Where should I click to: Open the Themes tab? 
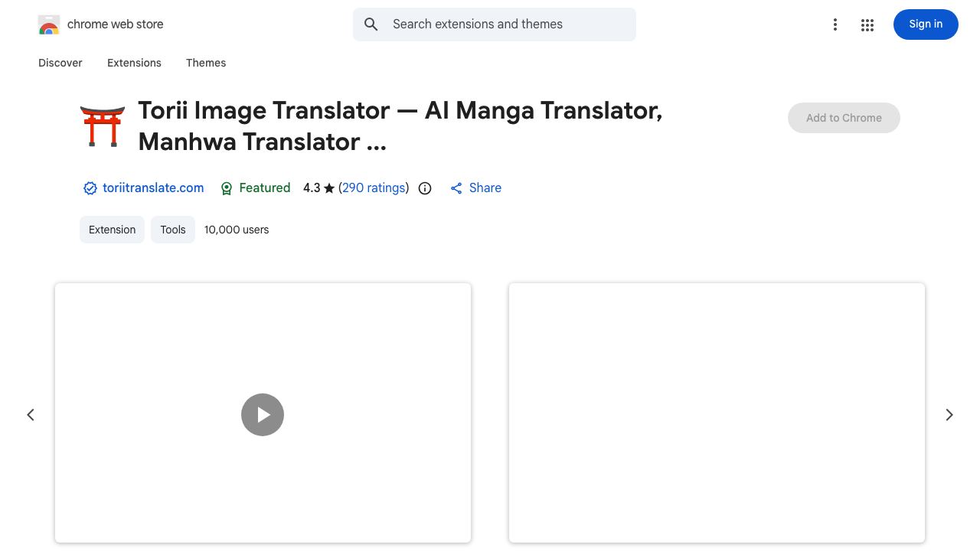(x=206, y=63)
